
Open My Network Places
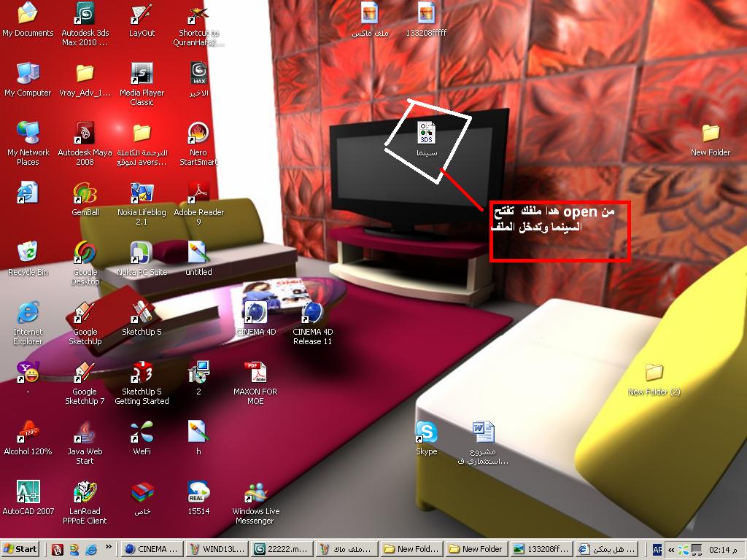click(x=28, y=144)
